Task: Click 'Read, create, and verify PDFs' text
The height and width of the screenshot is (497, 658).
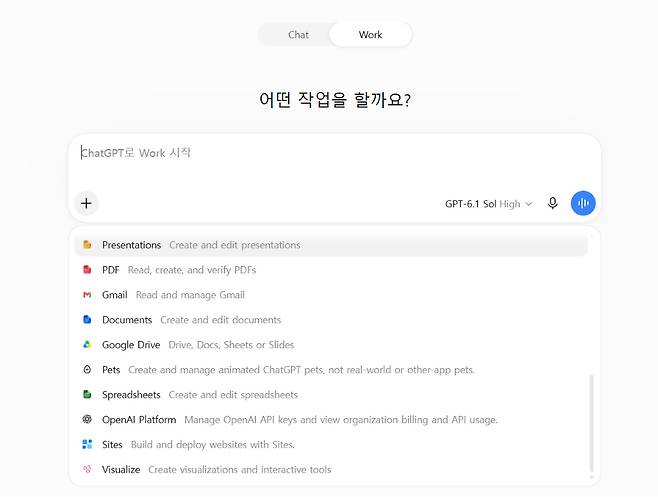Action: 192,269
